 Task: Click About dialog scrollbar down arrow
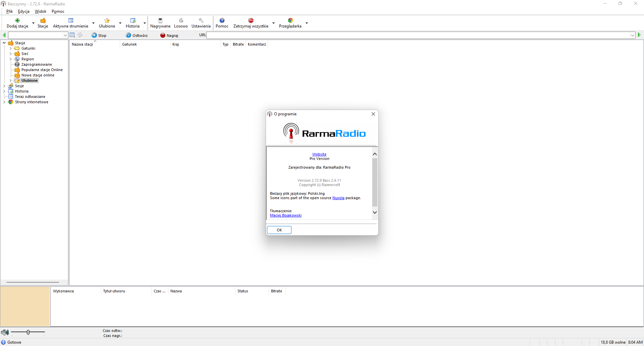[x=375, y=212]
